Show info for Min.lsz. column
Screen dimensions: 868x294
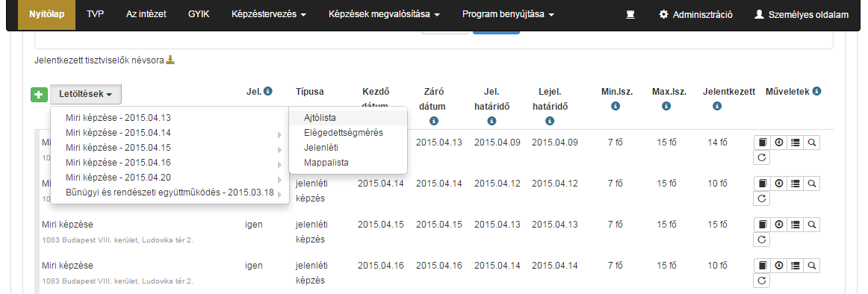pos(615,105)
